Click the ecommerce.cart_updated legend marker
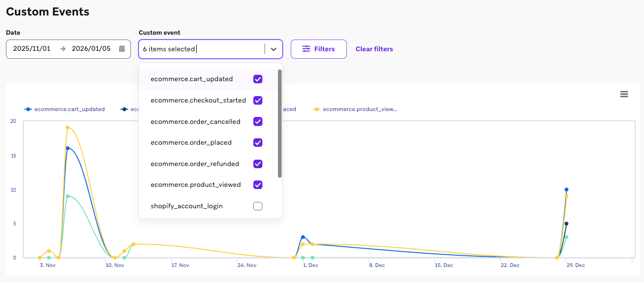 point(28,109)
